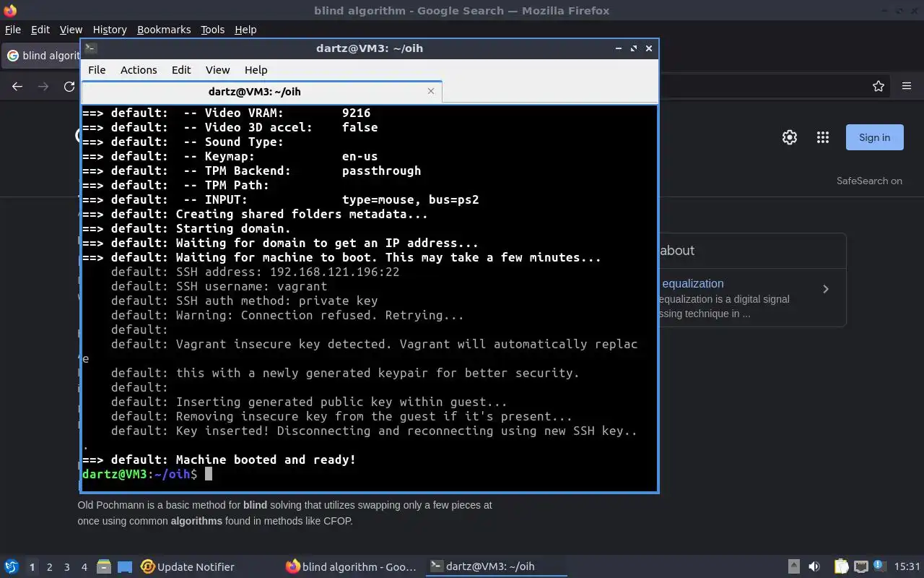Viewport: 924px width, 578px height.
Task: Reload the Firefox page
Action: click(69, 86)
